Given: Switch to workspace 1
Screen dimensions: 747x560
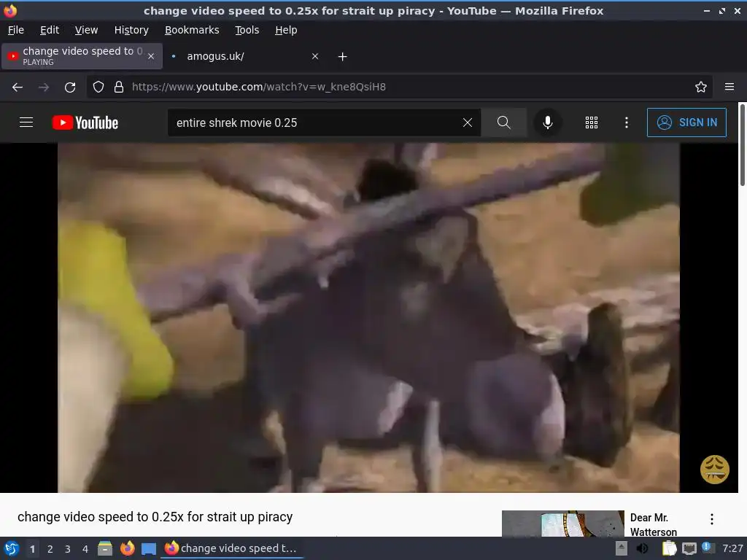Looking at the screenshot, I should [32, 548].
